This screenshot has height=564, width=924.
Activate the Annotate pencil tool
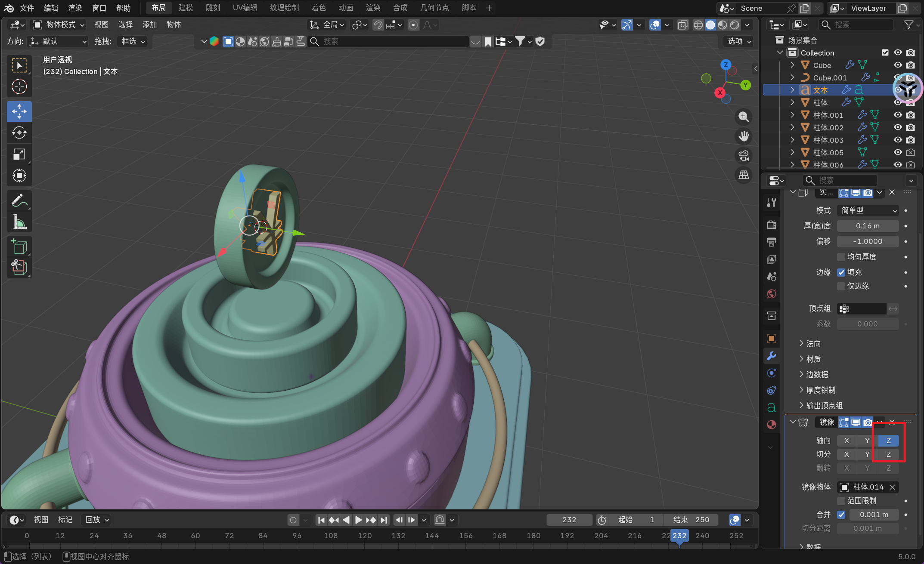(x=19, y=200)
